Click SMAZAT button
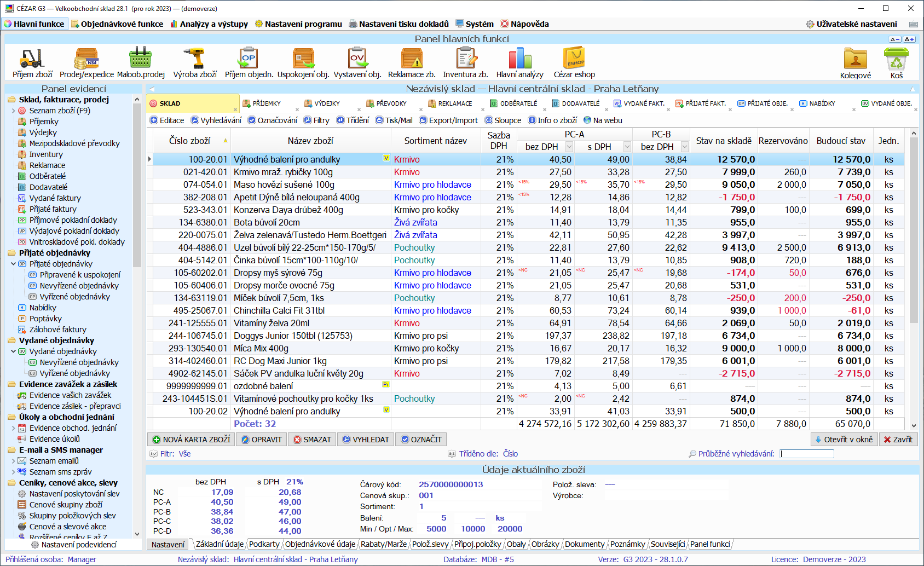This screenshot has height=566, width=924. coord(312,440)
